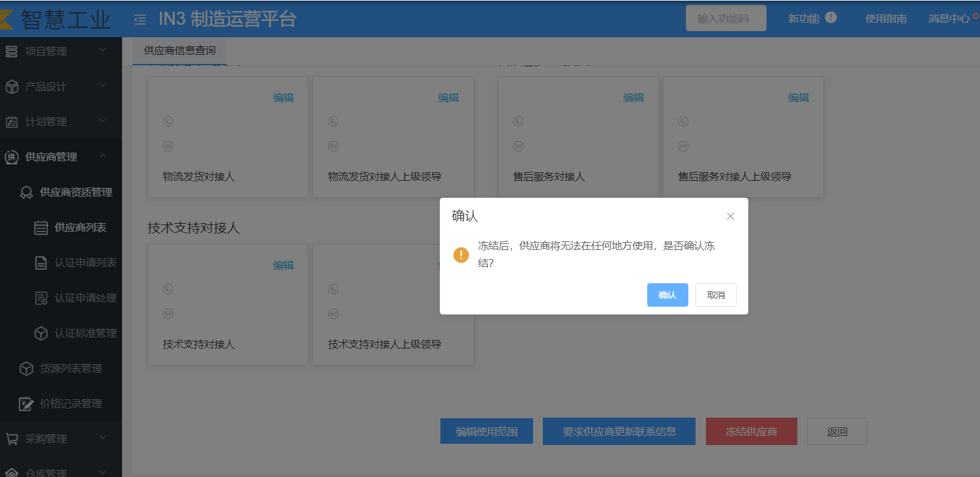Click the 认证申请列表 document icon
Image resolution: width=980 pixels, height=477 pixels.
click(39, 262)
